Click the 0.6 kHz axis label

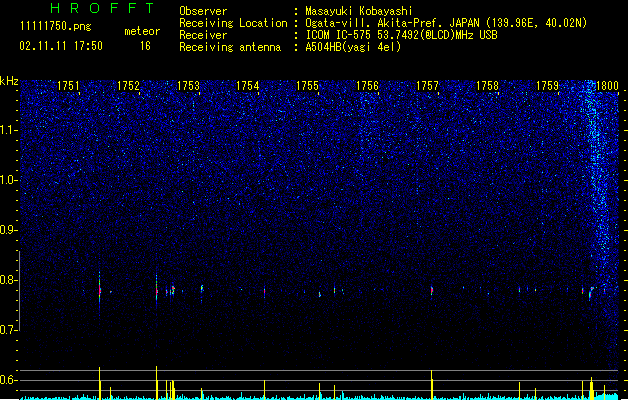click(x=9, y=380)
